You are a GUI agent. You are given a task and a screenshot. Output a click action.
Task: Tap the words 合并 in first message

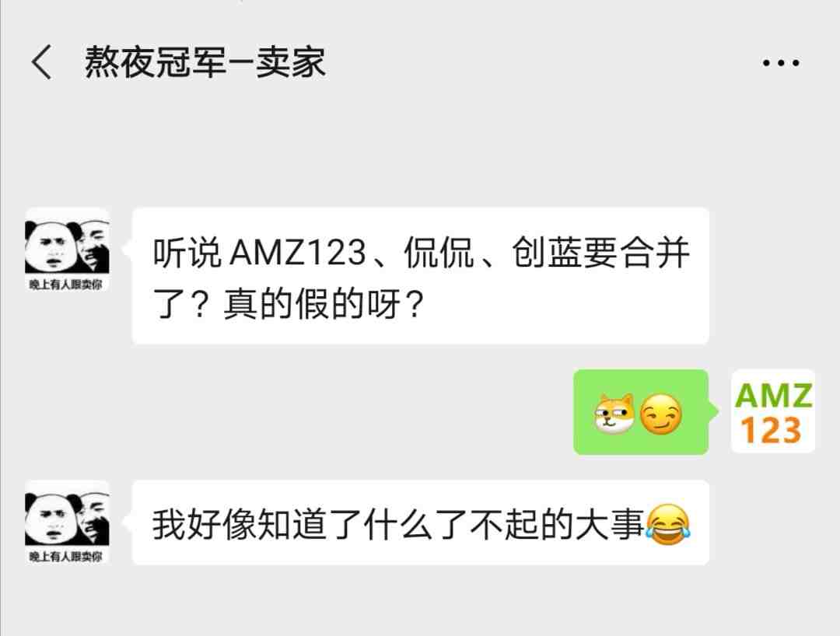(x=655, y=252)
